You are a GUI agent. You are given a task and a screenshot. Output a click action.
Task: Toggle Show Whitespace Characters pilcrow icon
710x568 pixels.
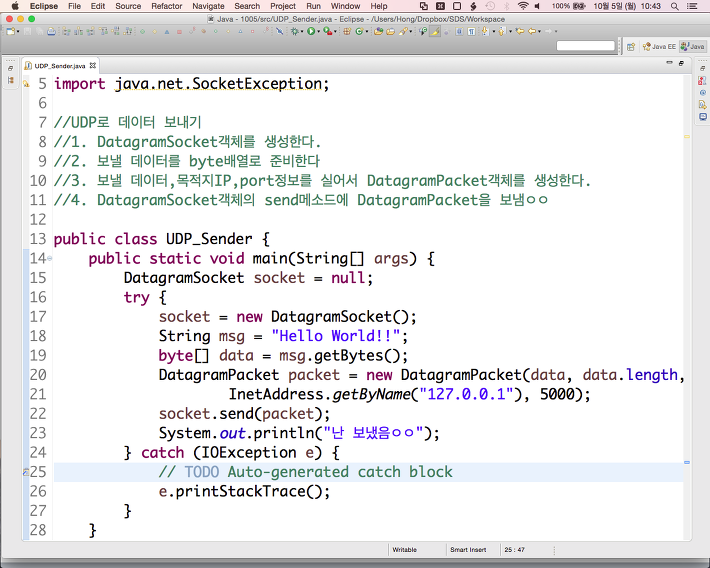[471, 31]
